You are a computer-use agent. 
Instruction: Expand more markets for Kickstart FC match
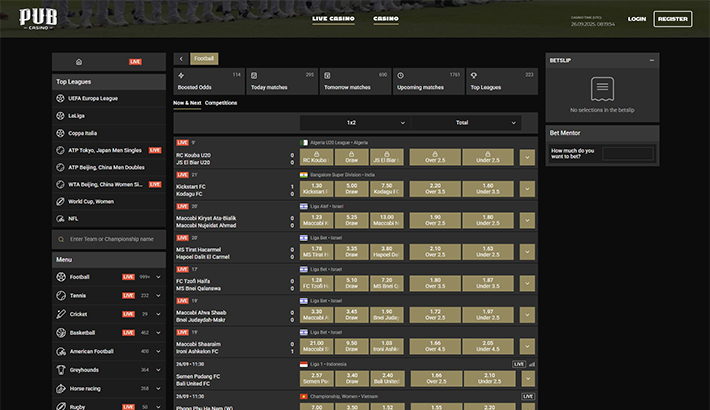527,187
